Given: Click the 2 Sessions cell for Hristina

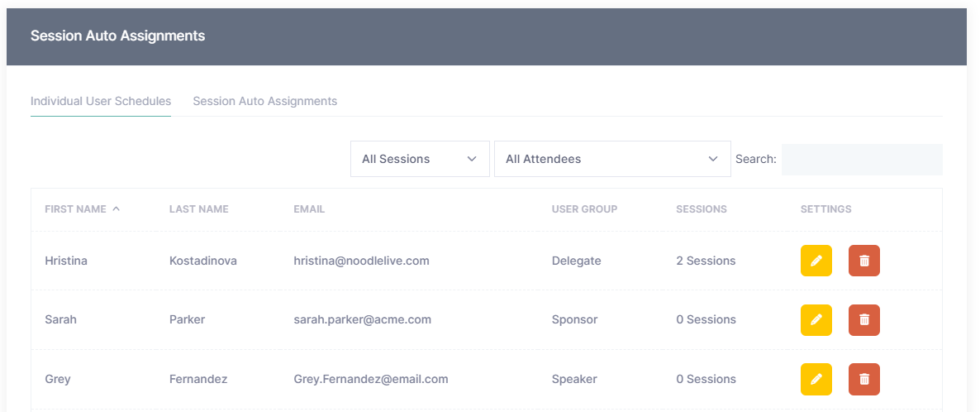Looking at the screenshot, I should 705,261.
